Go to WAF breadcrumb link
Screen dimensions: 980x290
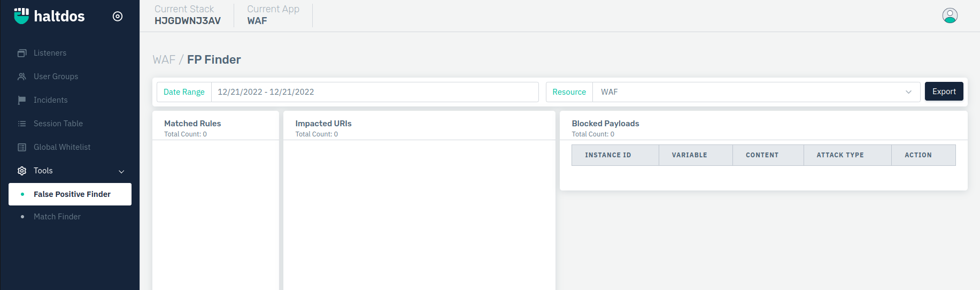click(164, 59)
